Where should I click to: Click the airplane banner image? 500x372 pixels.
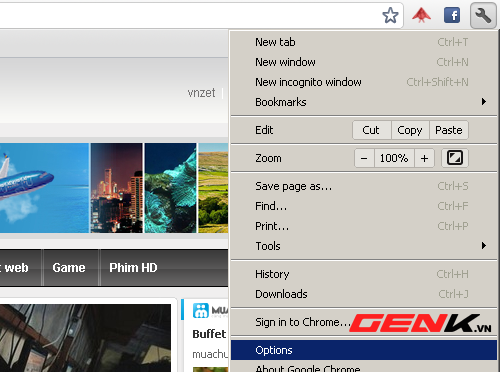tap(44, 188)
